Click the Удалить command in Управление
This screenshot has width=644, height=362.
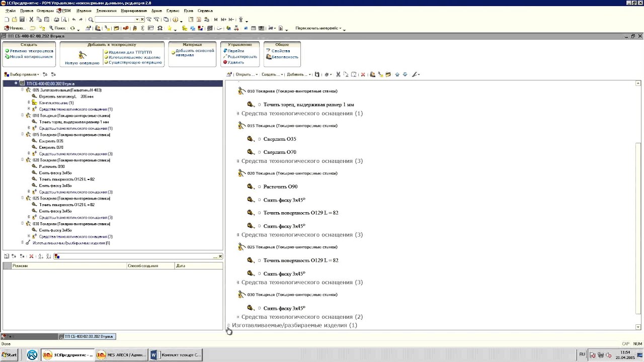point(235,62)
